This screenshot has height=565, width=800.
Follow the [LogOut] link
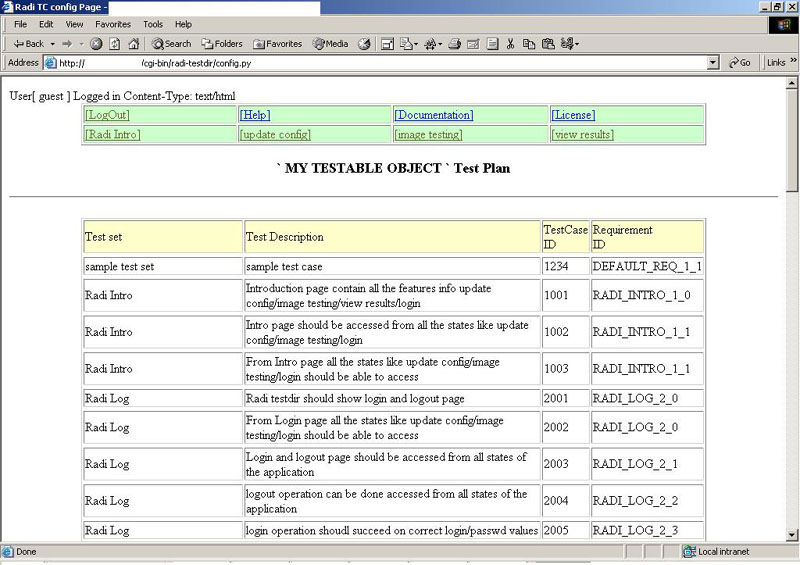point(107,115)
